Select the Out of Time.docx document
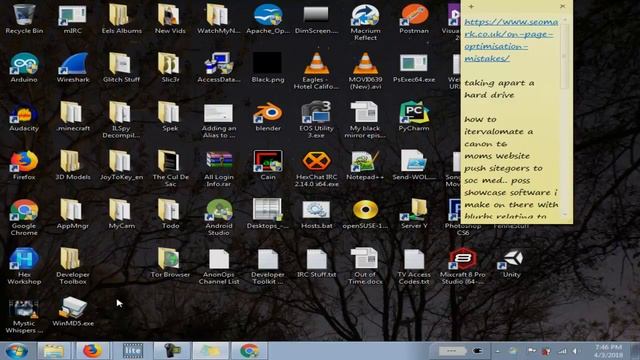 (x=365, y=266)
